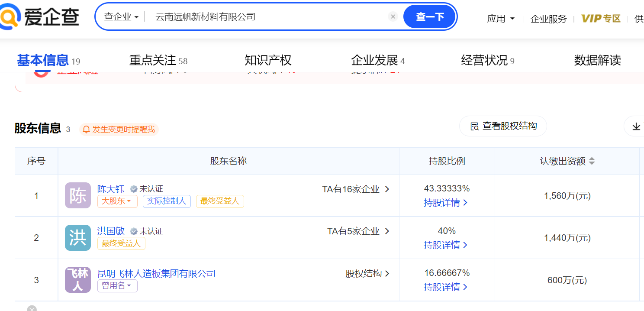The height and width of the screenshot is (311, 644).
Task: Close the floating widget at bottom left
Action: click(x=32, y=309)
